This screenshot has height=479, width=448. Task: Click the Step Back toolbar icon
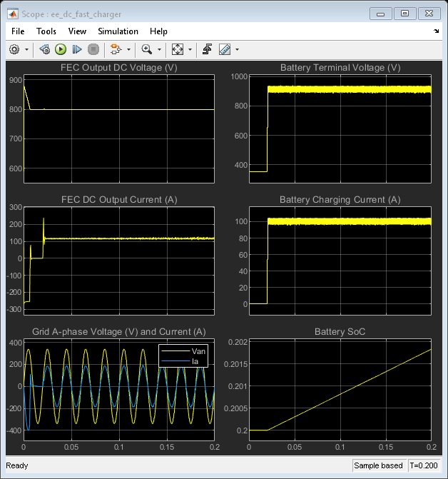click(x=45, y=49)
